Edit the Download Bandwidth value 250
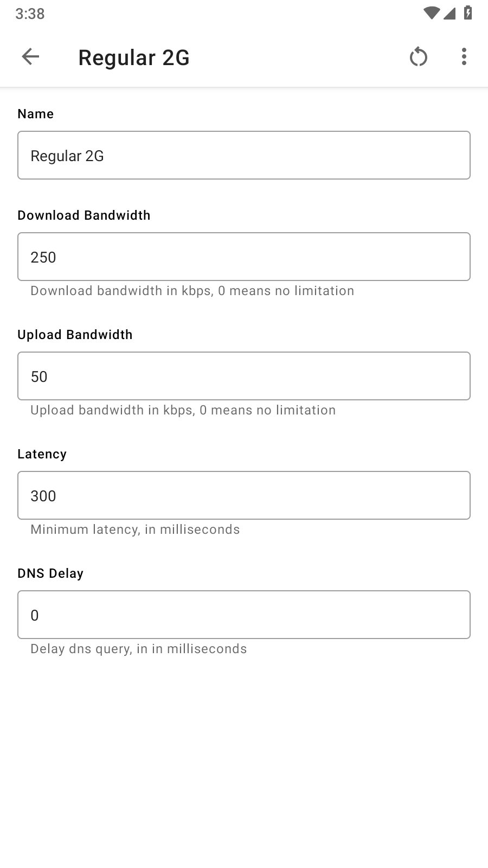The height and width of the screenshot is (868, 488). [244, 257]
